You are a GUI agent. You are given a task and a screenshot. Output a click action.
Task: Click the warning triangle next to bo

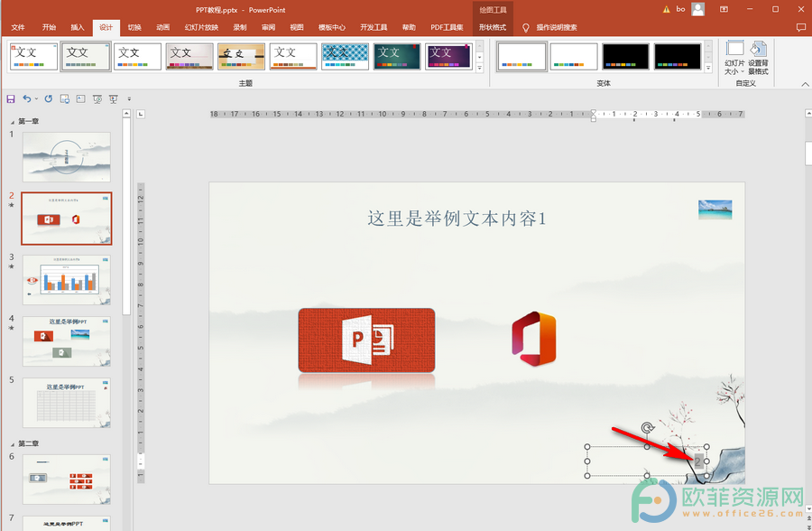[667, 9]
